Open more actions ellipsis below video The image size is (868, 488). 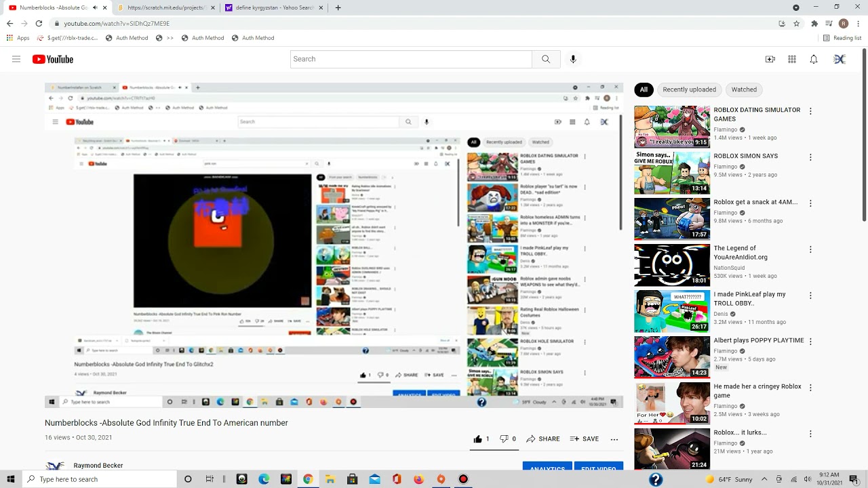[614, 439]
